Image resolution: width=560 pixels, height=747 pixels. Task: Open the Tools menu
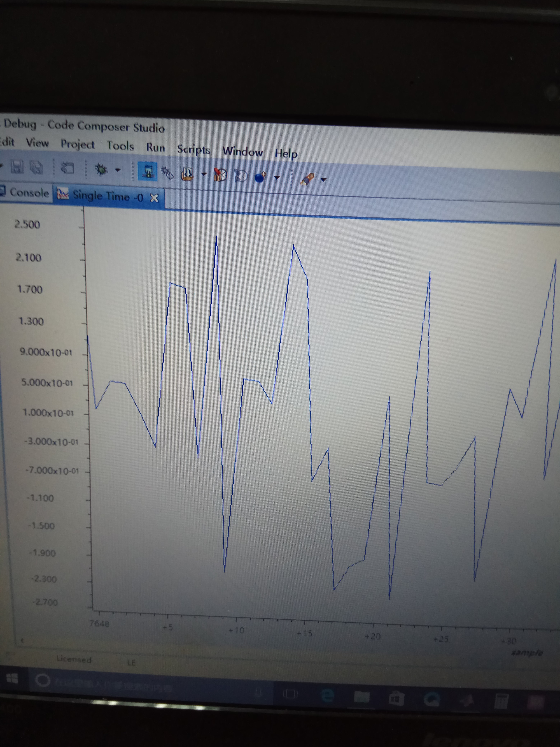120,146
